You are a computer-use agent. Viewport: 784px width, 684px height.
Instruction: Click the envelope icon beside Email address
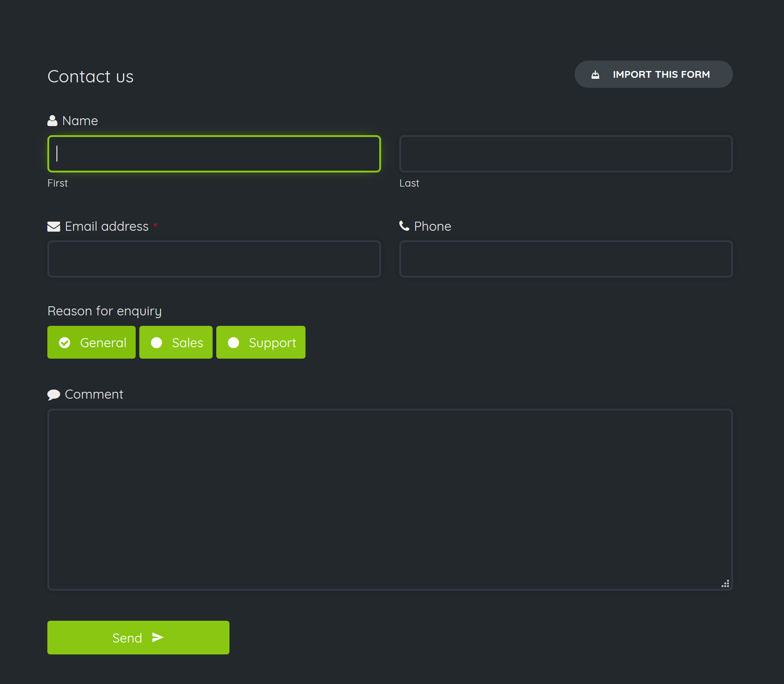pyautogui.click(x=54, y=226)
